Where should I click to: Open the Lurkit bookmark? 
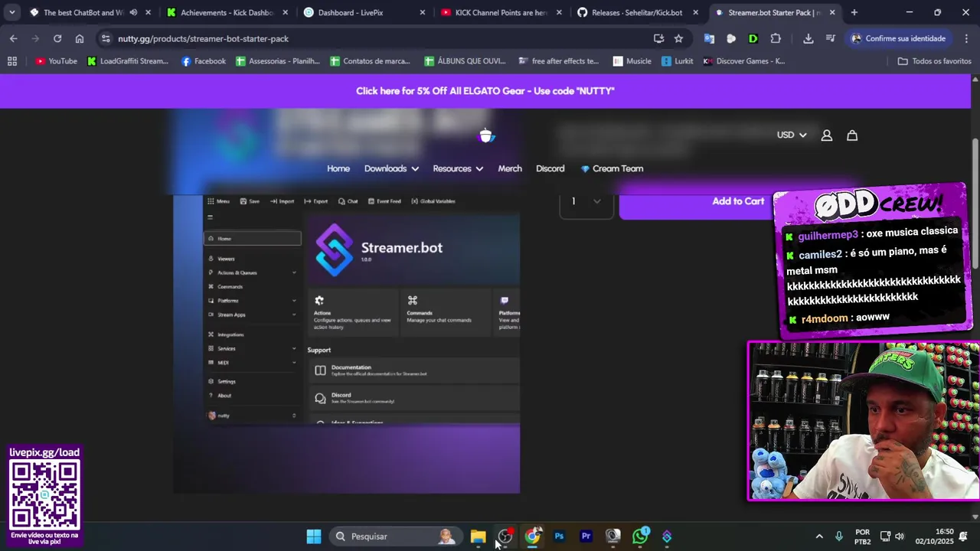(678, 61)
